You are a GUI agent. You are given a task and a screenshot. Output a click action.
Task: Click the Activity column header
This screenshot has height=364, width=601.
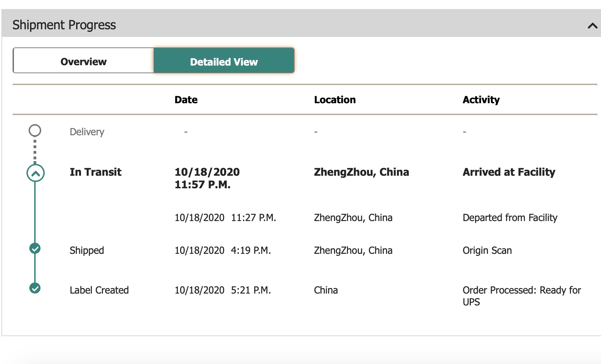[x=481, y=100]
